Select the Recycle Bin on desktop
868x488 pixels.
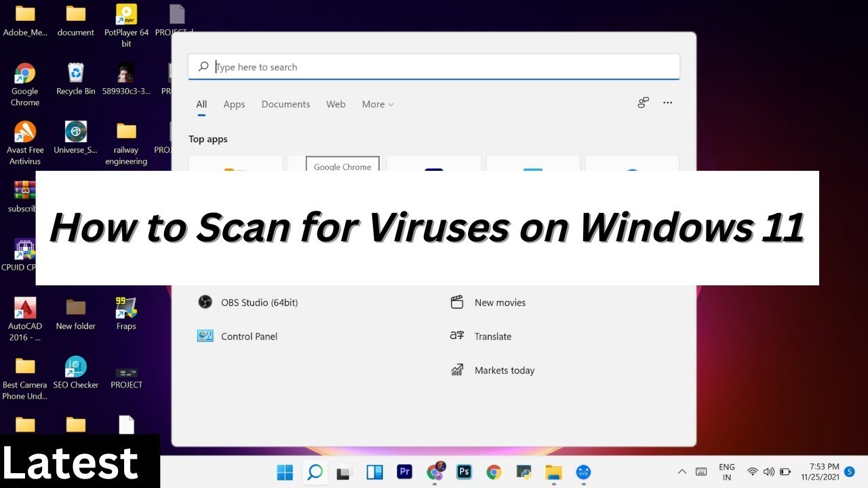pyautogui.click(x=76, y=79)
